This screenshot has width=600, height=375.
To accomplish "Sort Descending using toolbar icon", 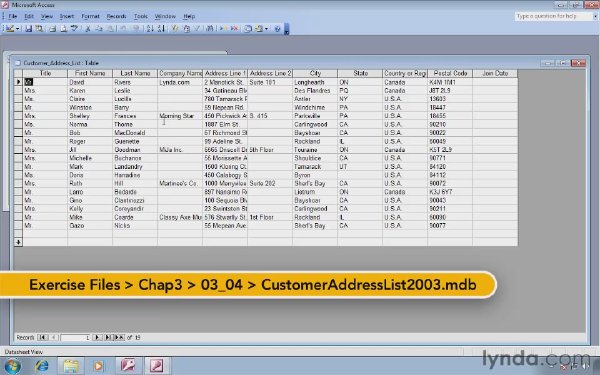I will pyautogui.click(x=161, y=29).
